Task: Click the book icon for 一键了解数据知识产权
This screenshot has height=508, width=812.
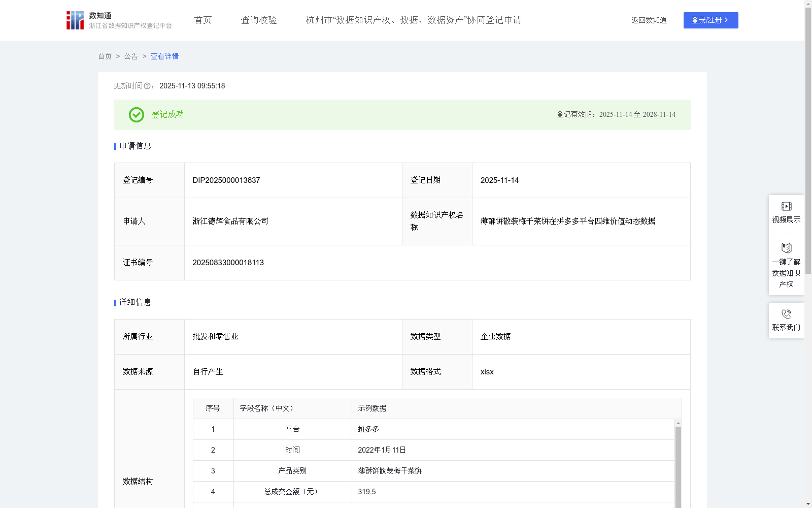Action: pos(786,248)
